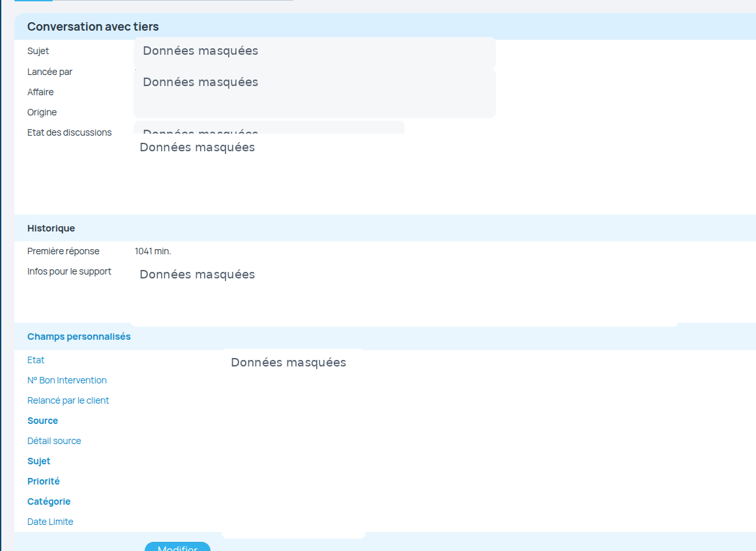Click the Catégorie field label
756x551 pixels.
click(49, 502)
